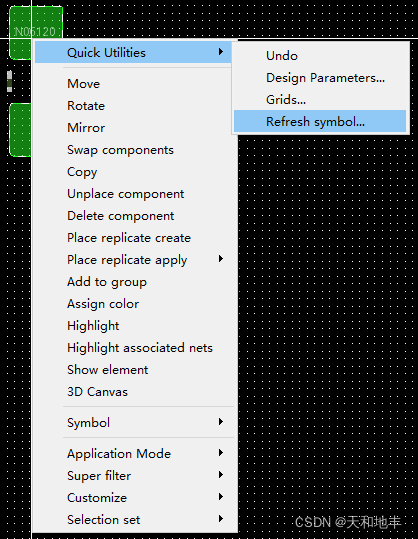Expand the Symbol submenu arrow
This screenshot has width=418, height=539.
point(221,422)
